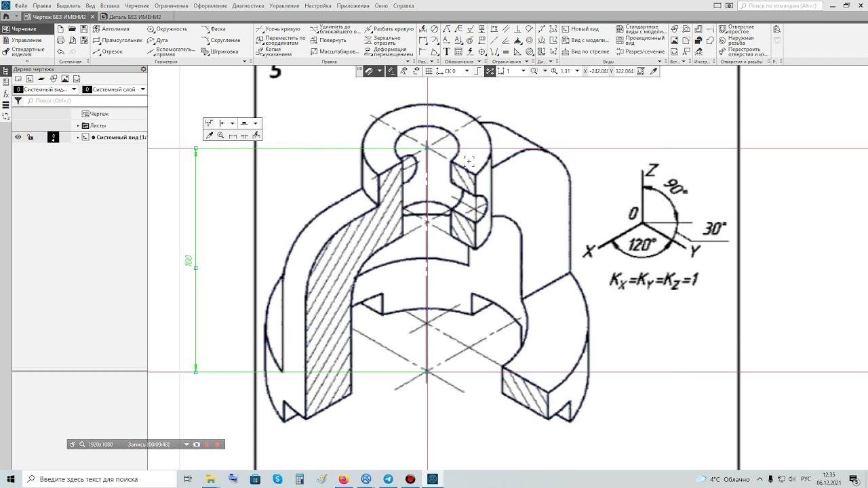Viewport: 868px width, 488px height.
Task: Toggle the grid display button
Action: pos(429,71)
